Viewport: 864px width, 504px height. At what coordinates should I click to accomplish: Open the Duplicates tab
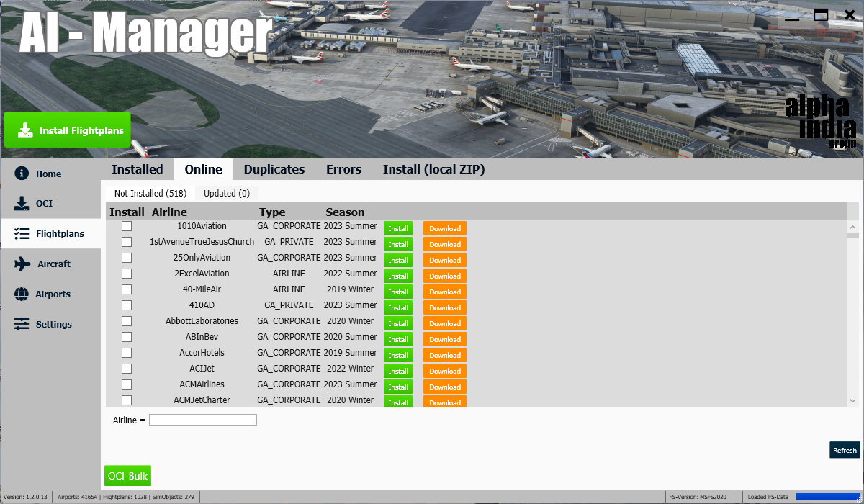(274, 169)
